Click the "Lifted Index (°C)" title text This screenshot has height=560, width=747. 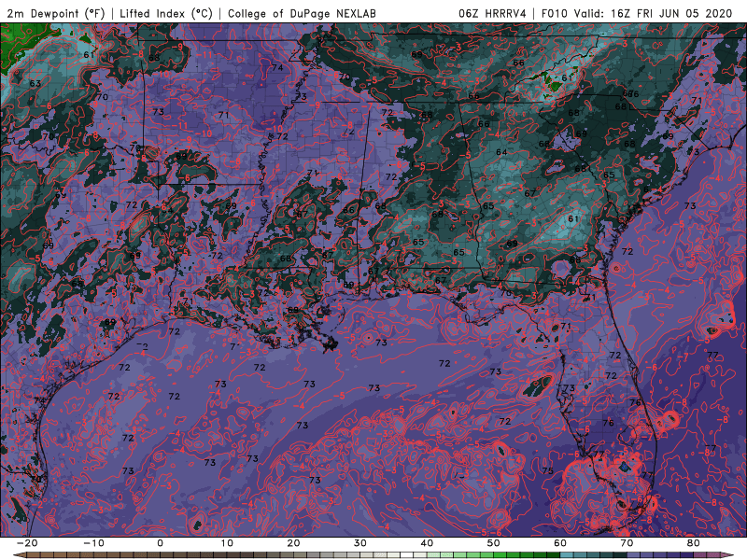[166, 14]
